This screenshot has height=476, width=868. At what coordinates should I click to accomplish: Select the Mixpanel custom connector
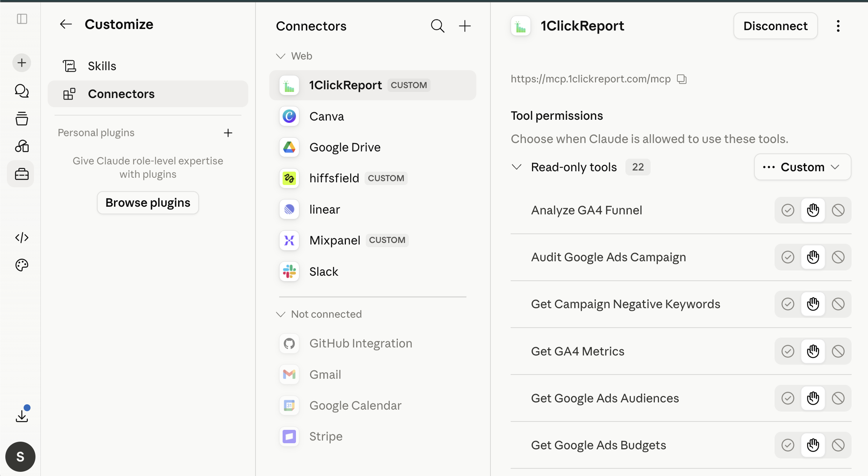373,240
